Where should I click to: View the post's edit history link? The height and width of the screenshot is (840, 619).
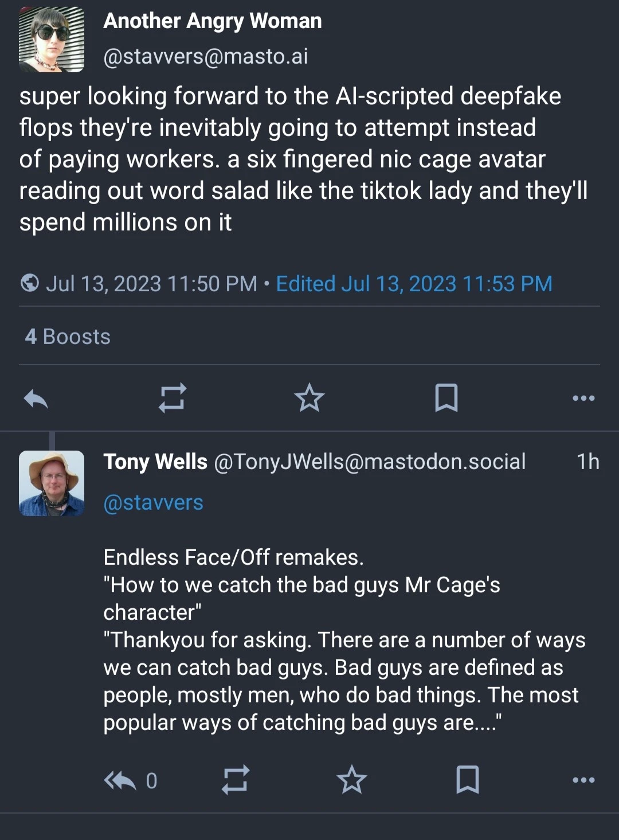[x=414, y=284]
